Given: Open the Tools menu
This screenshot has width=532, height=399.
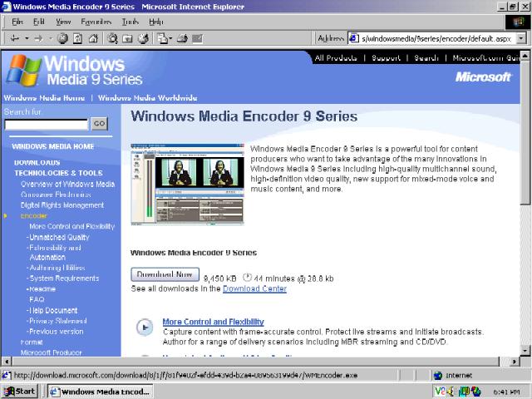Looking at the screenshot, I should click(x=131, y=22).
